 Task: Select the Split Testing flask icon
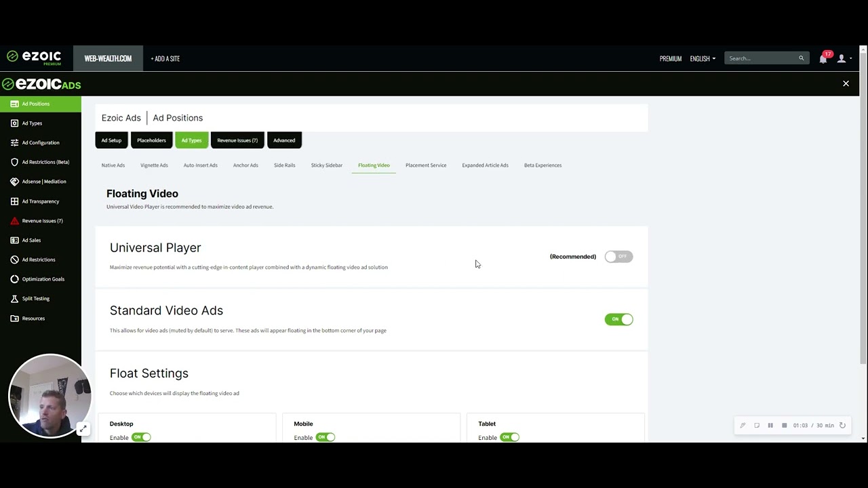coord(14,298)
